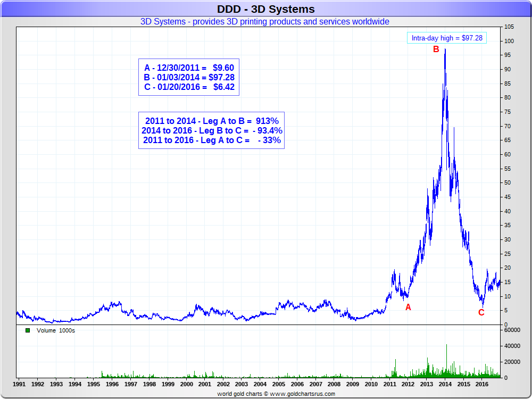Click the tallest volume spike near 2014
Viewport: 532px width, 399px height.
(x=446, y=361)
